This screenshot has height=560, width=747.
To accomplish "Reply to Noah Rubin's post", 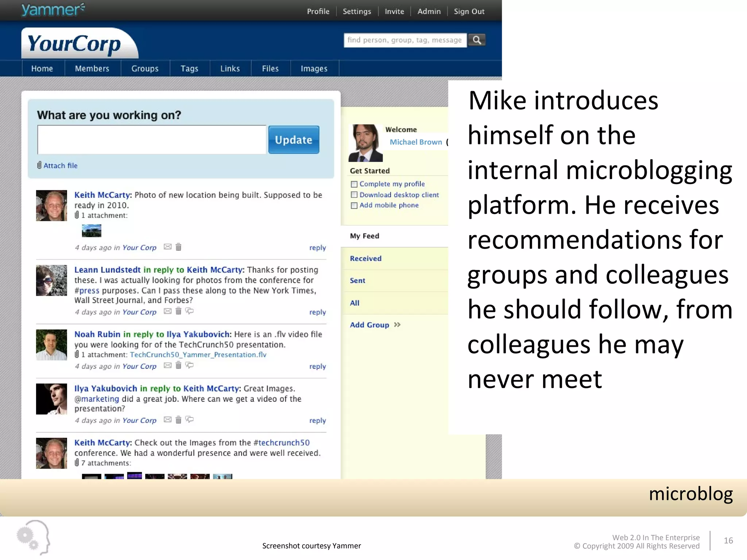I will pyautogui.click(x=318, y=366).
